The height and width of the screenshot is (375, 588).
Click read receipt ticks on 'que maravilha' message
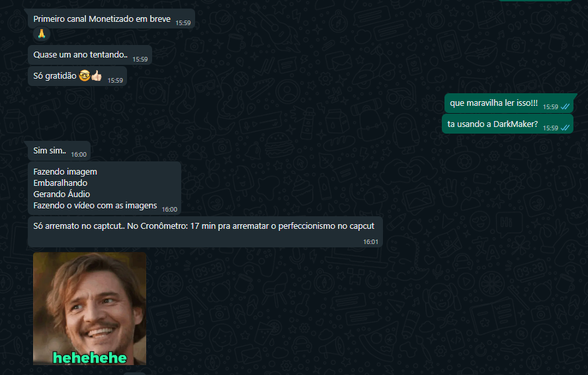click(565, 107)
